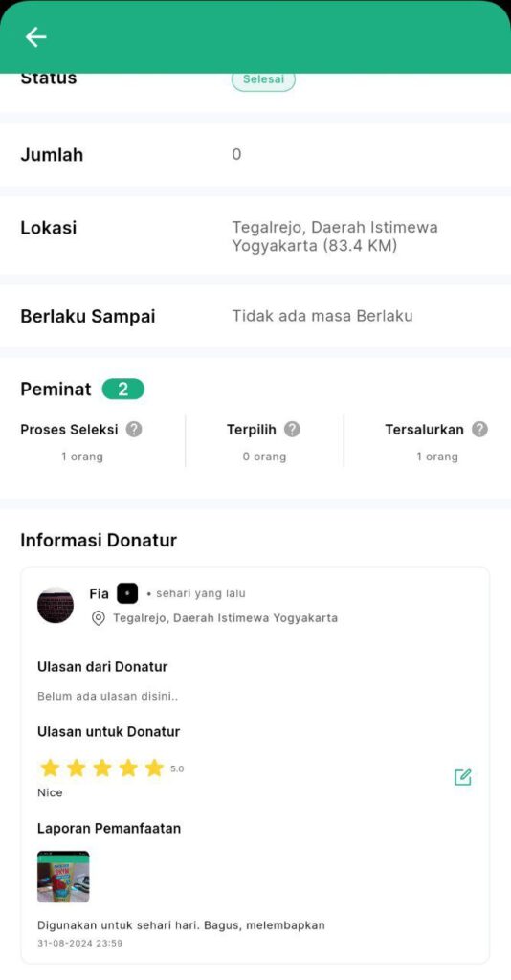Open the Proses Seleksi help icon
Screen dimensions: 511x980
pos(134,430)
